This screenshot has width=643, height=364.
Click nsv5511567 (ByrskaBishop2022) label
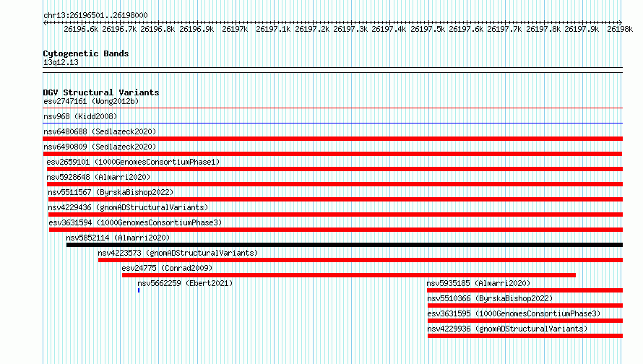pyautogui.click(x=111, y=192)
